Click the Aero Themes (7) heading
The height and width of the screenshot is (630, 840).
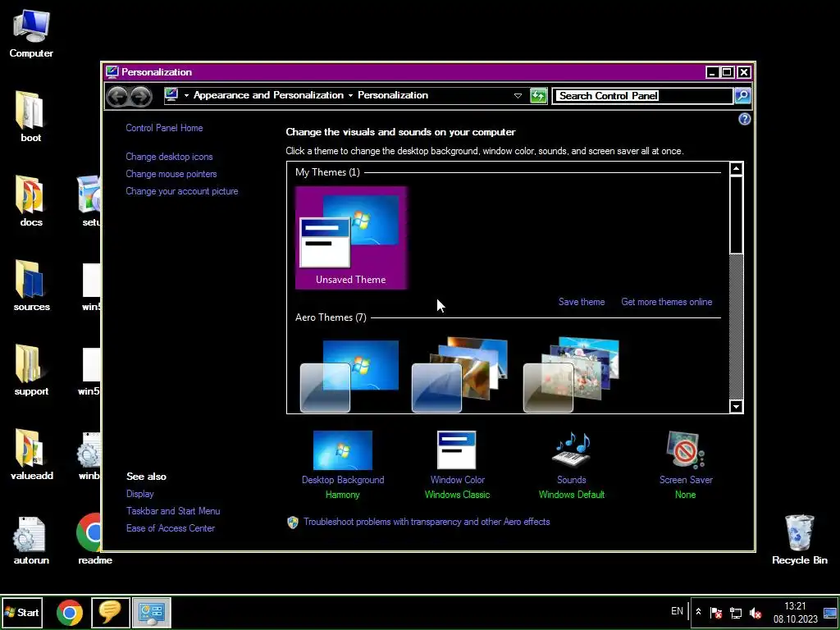tap(331, 317)
